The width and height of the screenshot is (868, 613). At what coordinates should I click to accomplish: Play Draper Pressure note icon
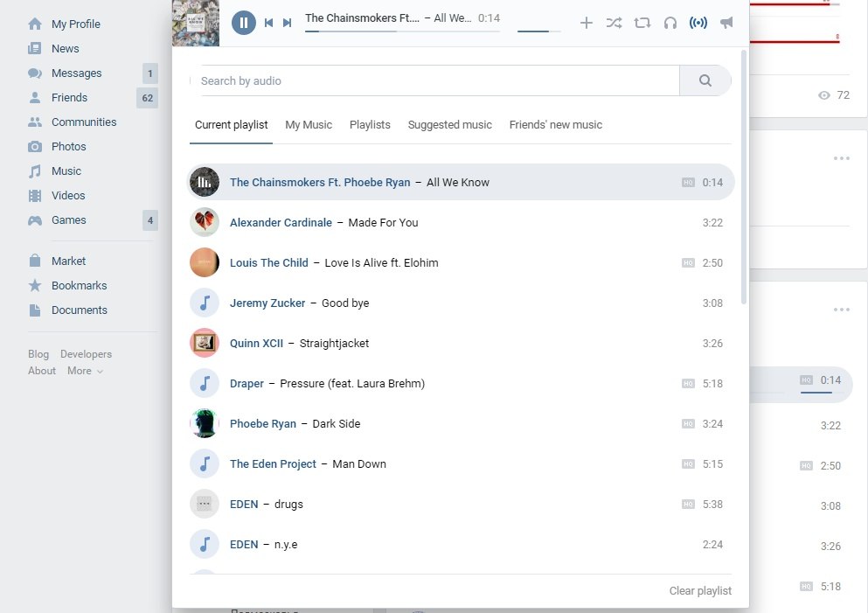pos(205,383)
